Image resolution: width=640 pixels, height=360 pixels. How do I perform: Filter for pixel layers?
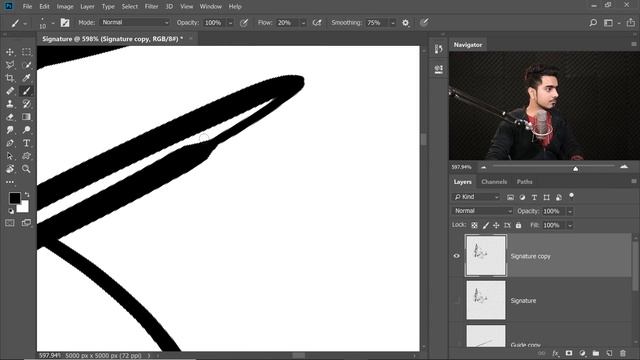coord(510,197)
